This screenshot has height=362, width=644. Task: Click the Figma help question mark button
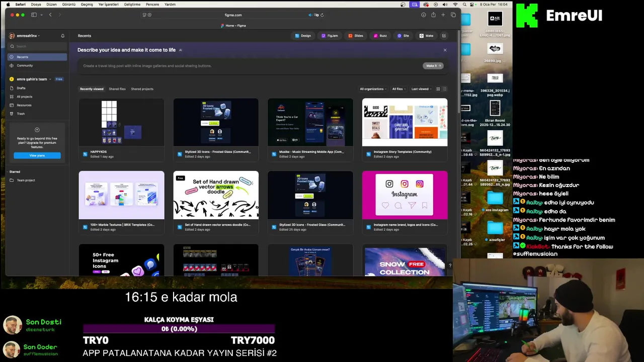pos(450,265)
